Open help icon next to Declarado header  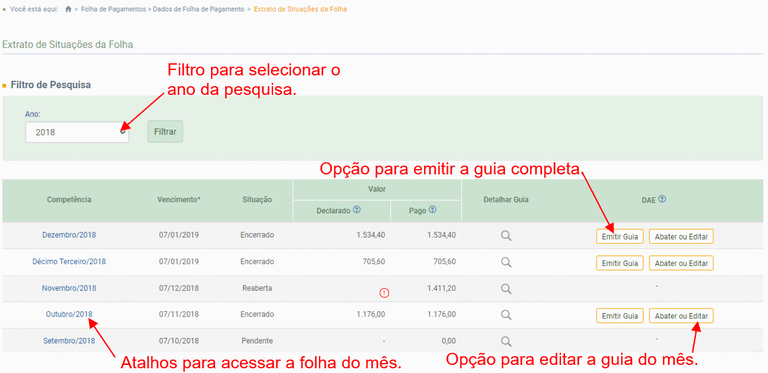tap(357, 210)
